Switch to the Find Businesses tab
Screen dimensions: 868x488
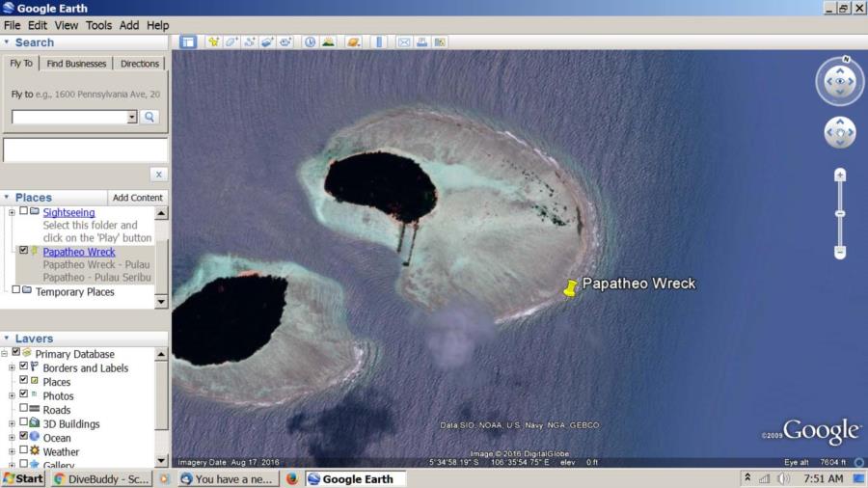[76, 64]
